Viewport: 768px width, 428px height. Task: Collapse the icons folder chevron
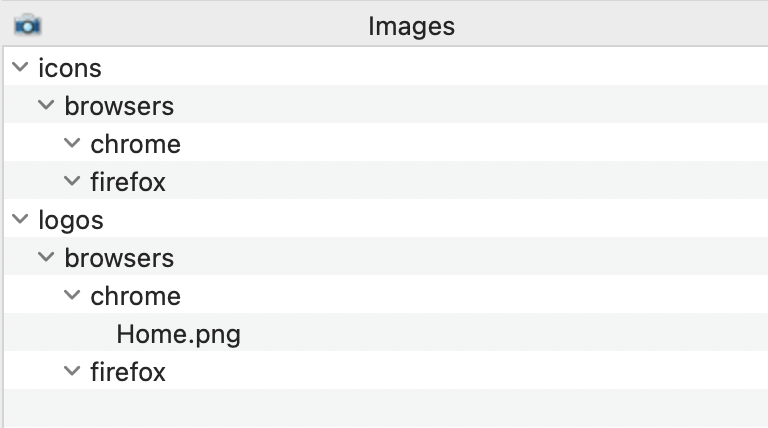click(x=20, y=67)
